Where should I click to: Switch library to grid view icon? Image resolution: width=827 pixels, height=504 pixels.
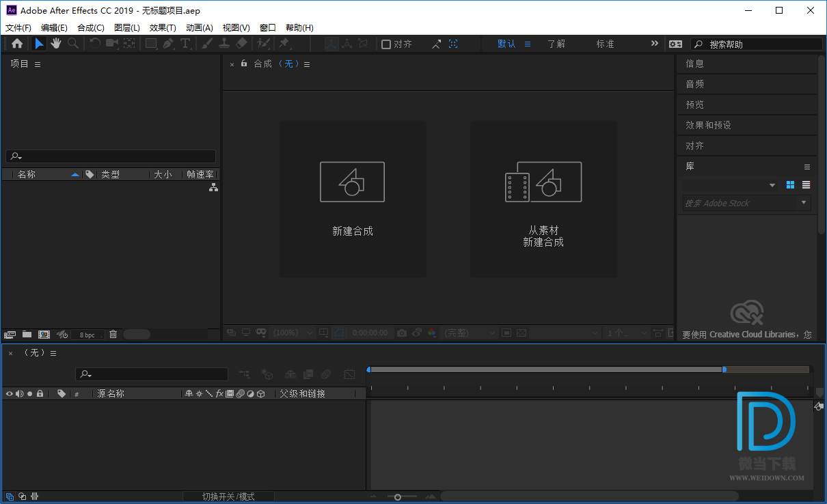click(x=791, y=185)
